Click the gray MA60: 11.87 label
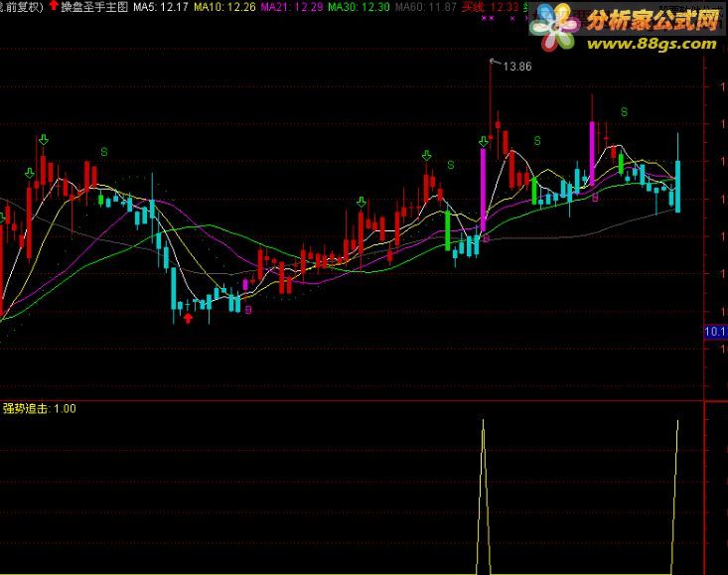Viewport: 728px width, 575px height. (x=426, y=7)
